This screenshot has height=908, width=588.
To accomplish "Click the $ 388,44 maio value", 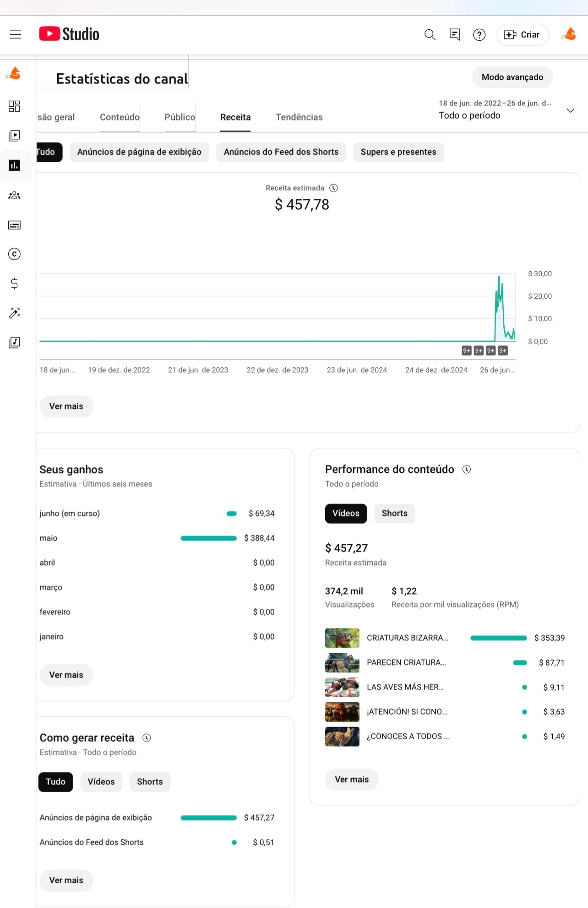I will tap(259, 538).
